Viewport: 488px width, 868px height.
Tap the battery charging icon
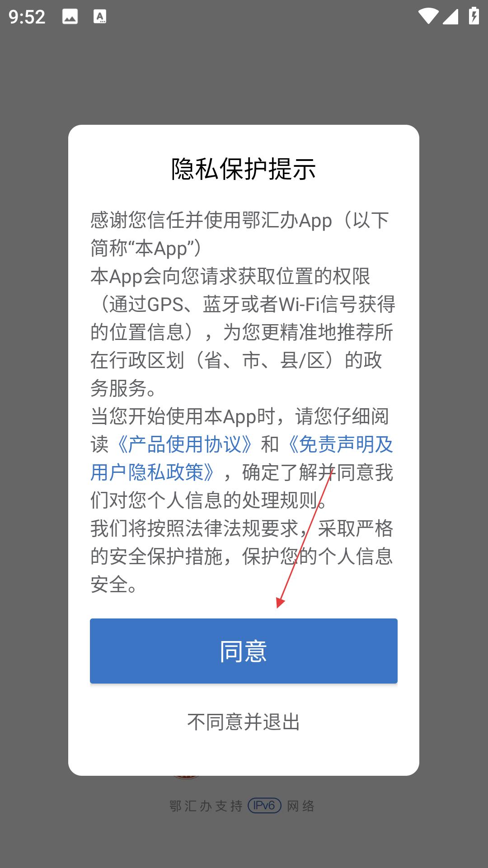click(474, 16)
